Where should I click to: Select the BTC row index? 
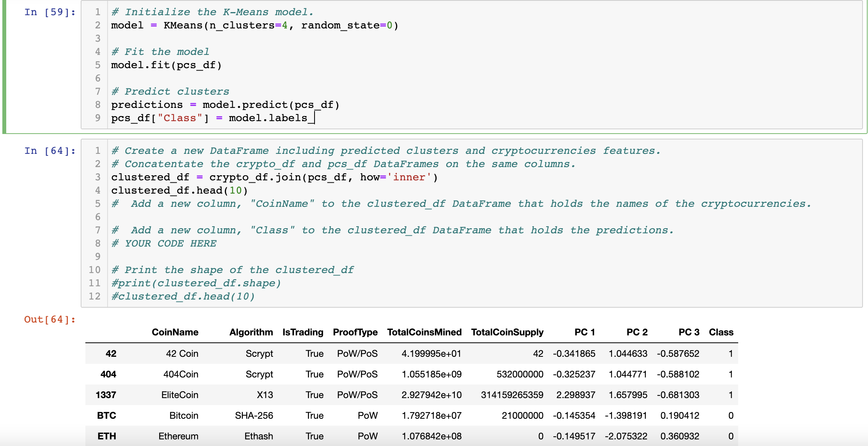[106, 416]
